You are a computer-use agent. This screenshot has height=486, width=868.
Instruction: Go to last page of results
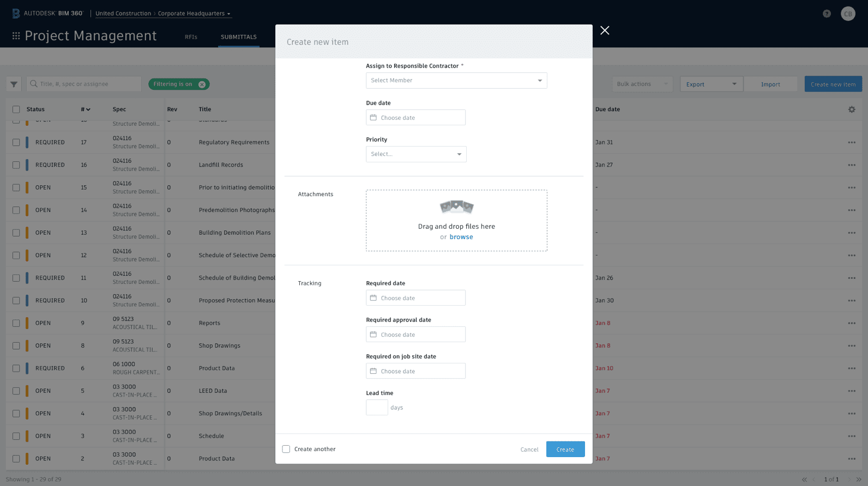click(859, 479)
